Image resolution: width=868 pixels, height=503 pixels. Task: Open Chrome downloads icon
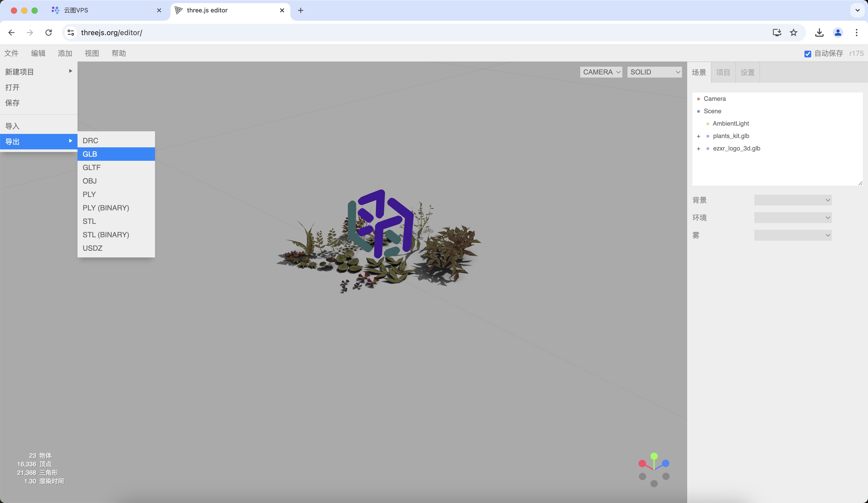click(819, 32)
